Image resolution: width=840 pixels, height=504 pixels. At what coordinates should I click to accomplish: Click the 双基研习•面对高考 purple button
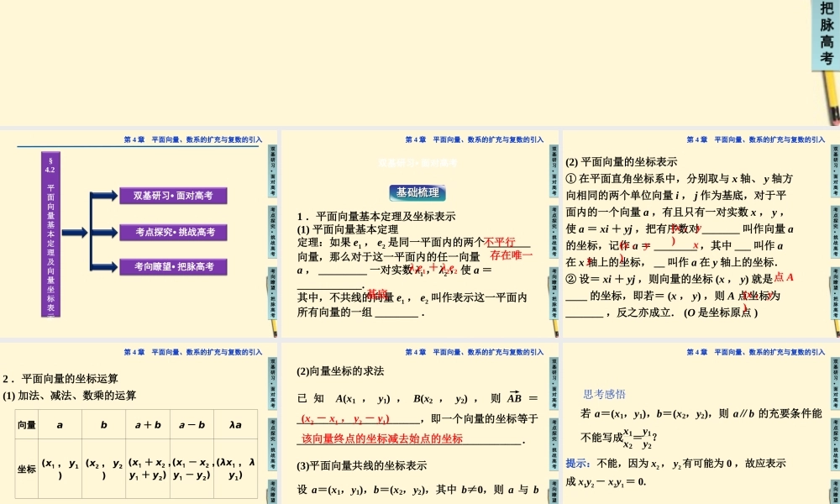click(173, 196)
